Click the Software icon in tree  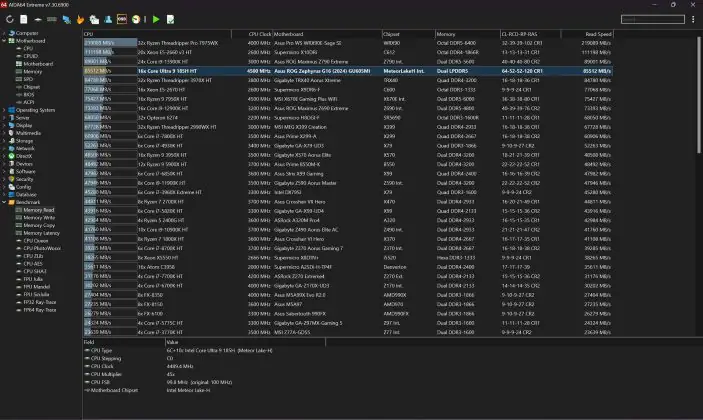click(12, 171)
